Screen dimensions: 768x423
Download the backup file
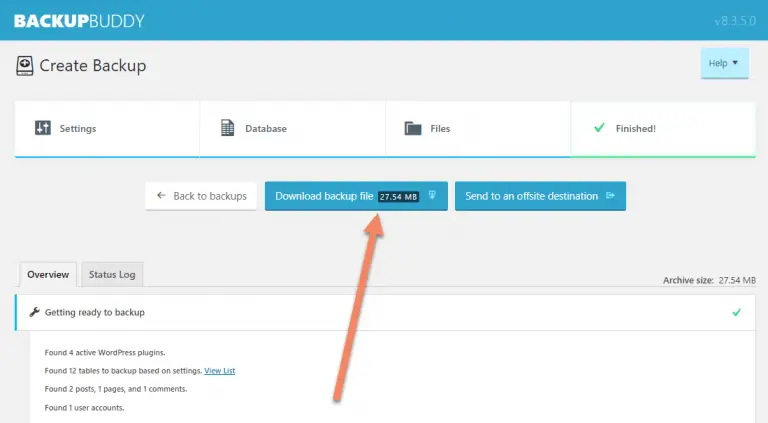[356, 196]
